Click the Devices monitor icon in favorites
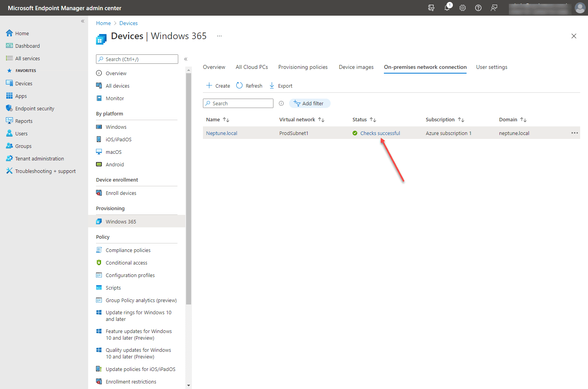588x389 pixels. pos(9,83)
